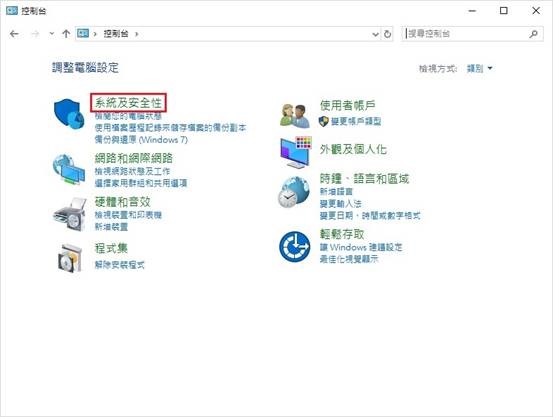Click the User Accounts people icon
This screenshot has width=553, height=417.
click(294, 115)
